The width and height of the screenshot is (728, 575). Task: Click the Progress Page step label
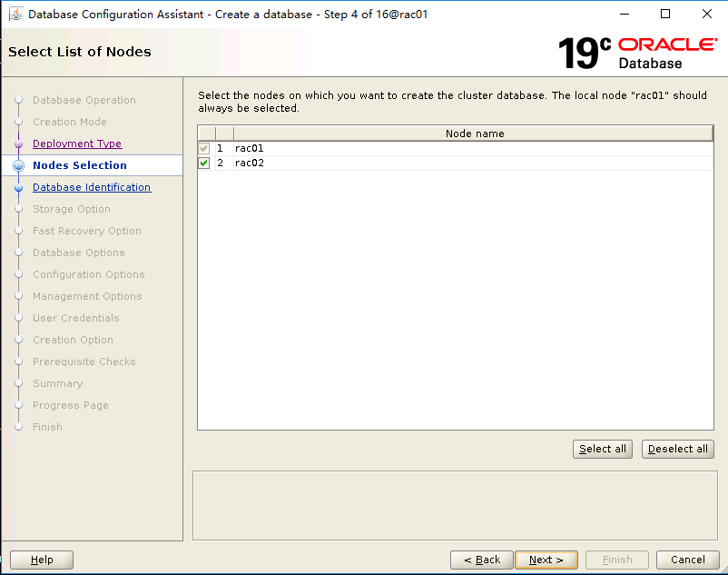pos(71,405)
